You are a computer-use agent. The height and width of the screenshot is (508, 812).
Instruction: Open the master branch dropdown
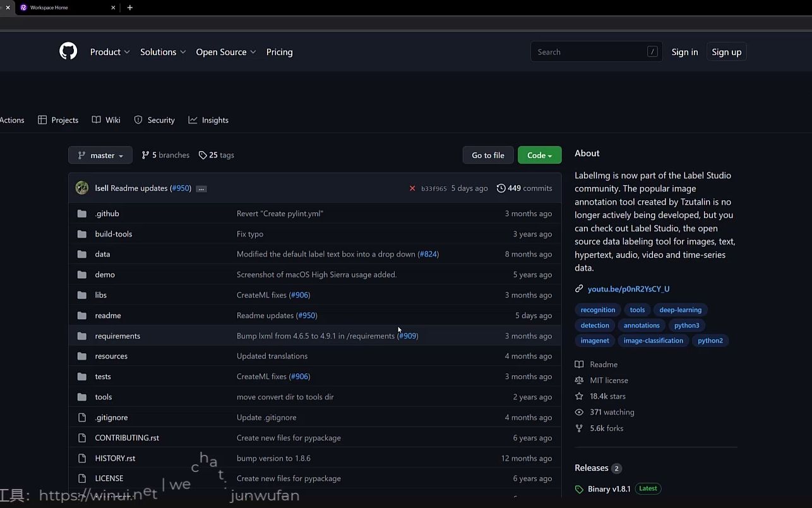[100, 155]
